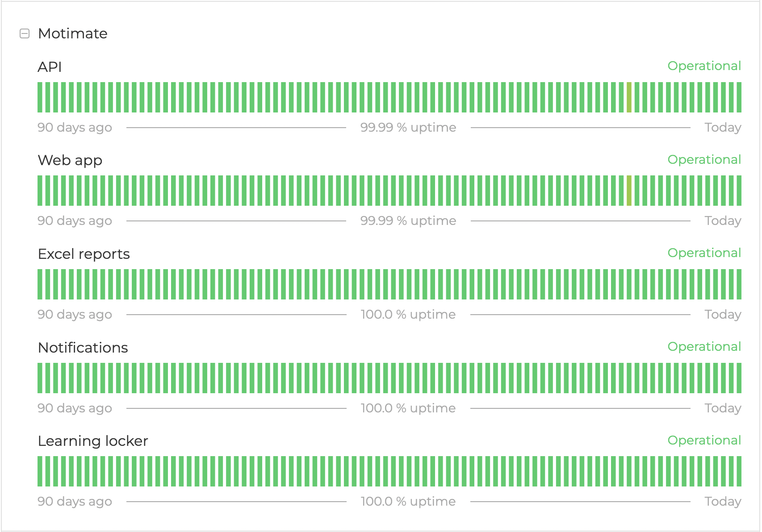Click the last day bar of API timeline
Image resolution: width=762 pixels, height=532 pixels.
point(739,97)
